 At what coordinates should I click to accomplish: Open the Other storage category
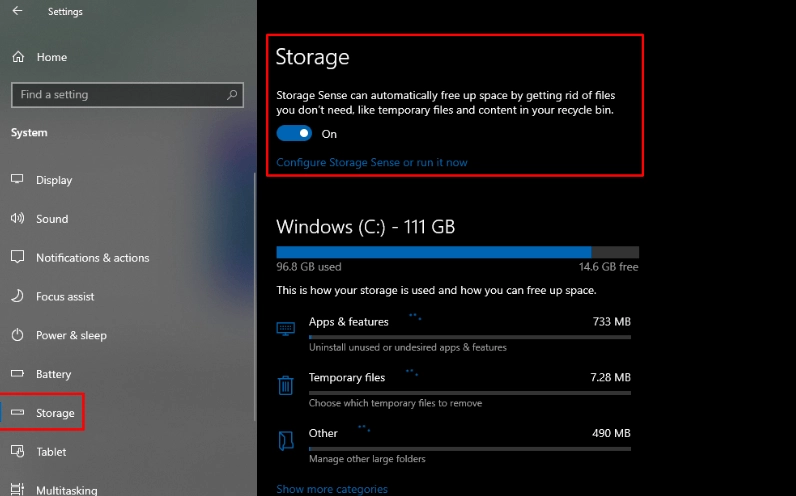(x=323, y=433)
